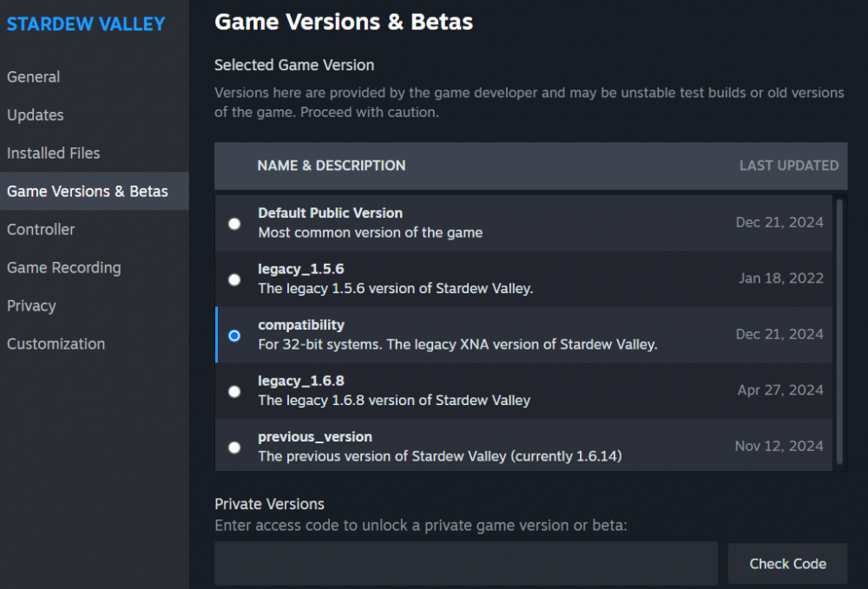Enable the previous_version radio button
Viewport: 868px width, 589px height.
[x=234, y=448]
